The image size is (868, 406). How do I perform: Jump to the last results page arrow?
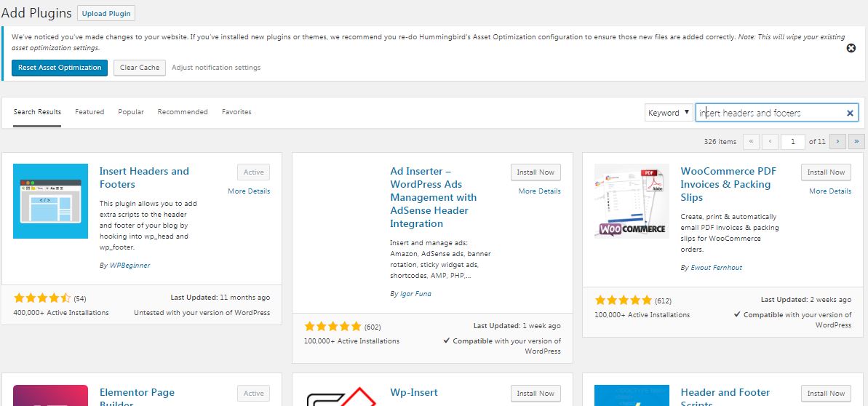point(856,142)
